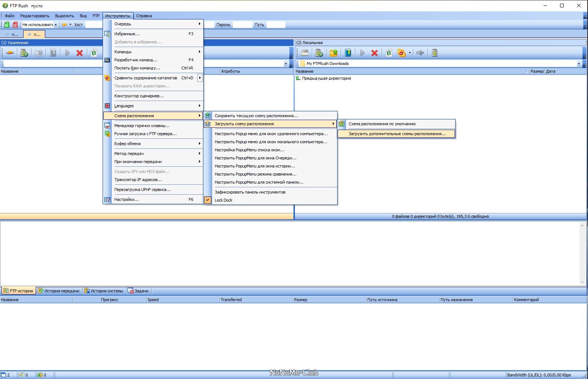Click the refresh icon in the local pane toolbar
The height and width of the screenshot is (379, 588).
(389, 53)
